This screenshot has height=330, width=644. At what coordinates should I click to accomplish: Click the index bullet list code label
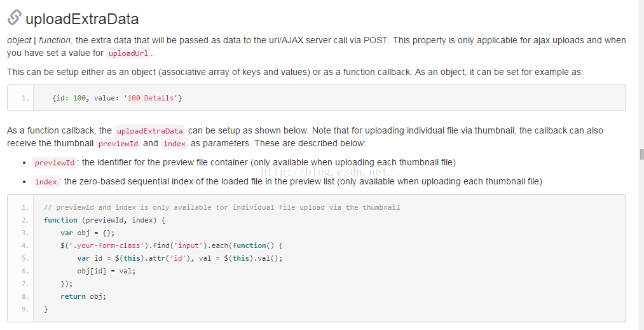[x=46, y=182]
